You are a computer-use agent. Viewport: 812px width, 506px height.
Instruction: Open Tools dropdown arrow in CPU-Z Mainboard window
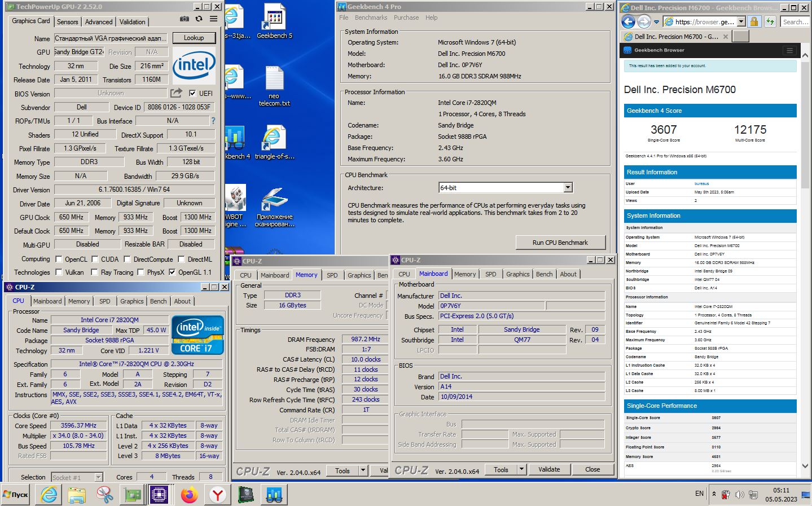tap(521, 469)
